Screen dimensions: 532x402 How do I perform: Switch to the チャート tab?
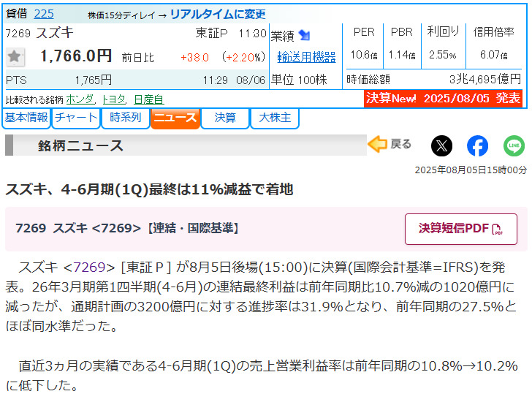click(76, 118)
